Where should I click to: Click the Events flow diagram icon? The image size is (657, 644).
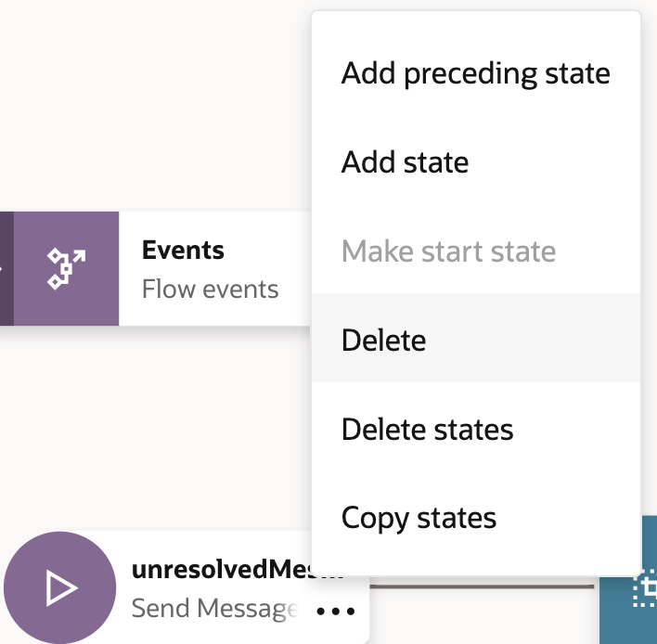[x=66, y=268]
